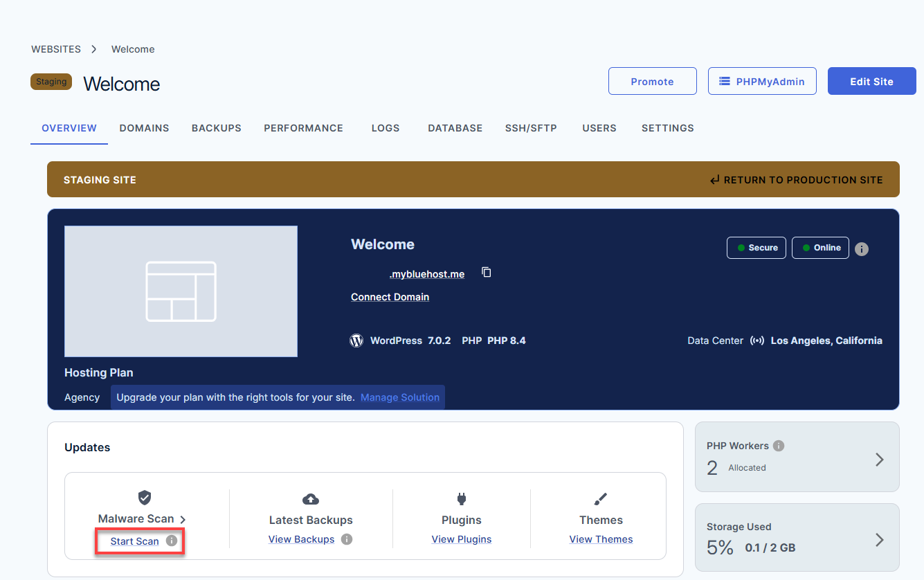Go to the Settings tab

click(x=668, y=128)
